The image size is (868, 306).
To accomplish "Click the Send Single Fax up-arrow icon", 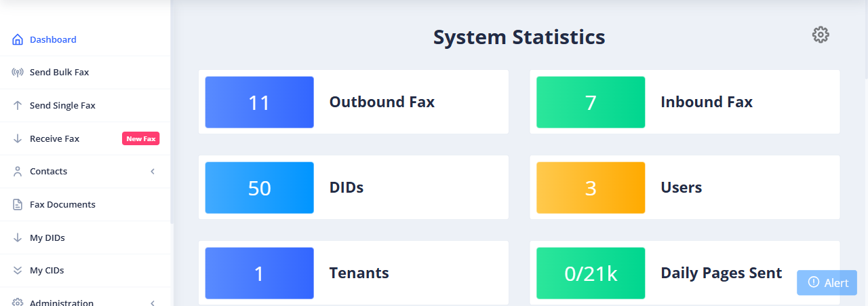I will coord(18,105).
